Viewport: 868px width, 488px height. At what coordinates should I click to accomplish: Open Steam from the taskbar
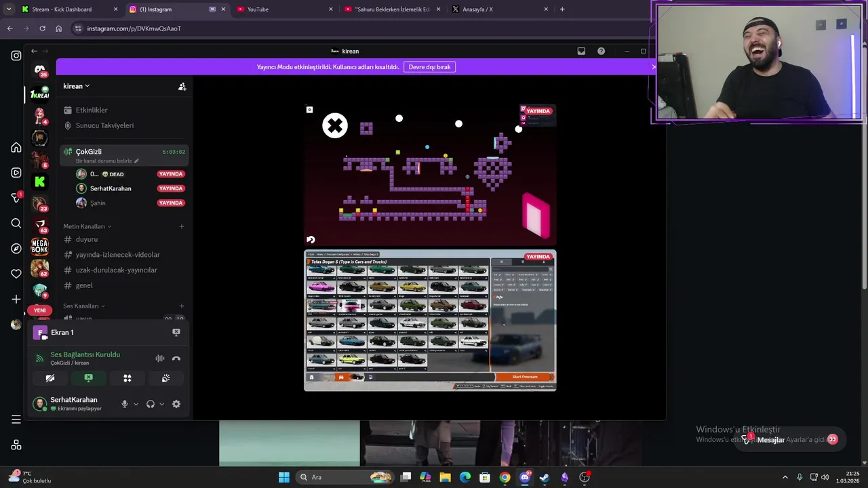click(545, 477)
